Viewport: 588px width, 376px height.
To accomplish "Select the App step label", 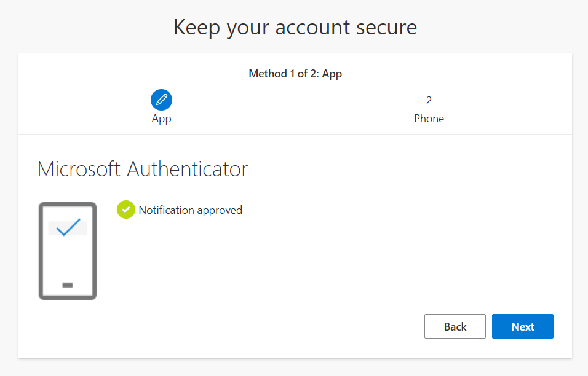I will point(161,119).
